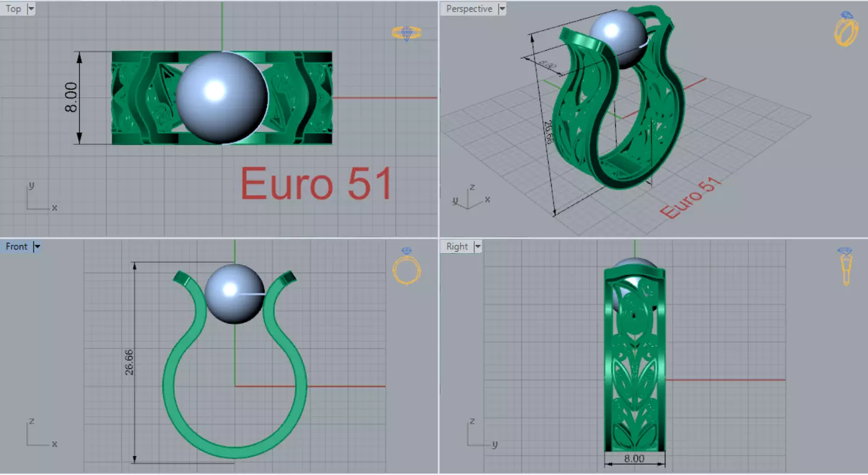Open the Front viewport dropdown arrow
The image size is (868, 475).
(x=37, y=246)
